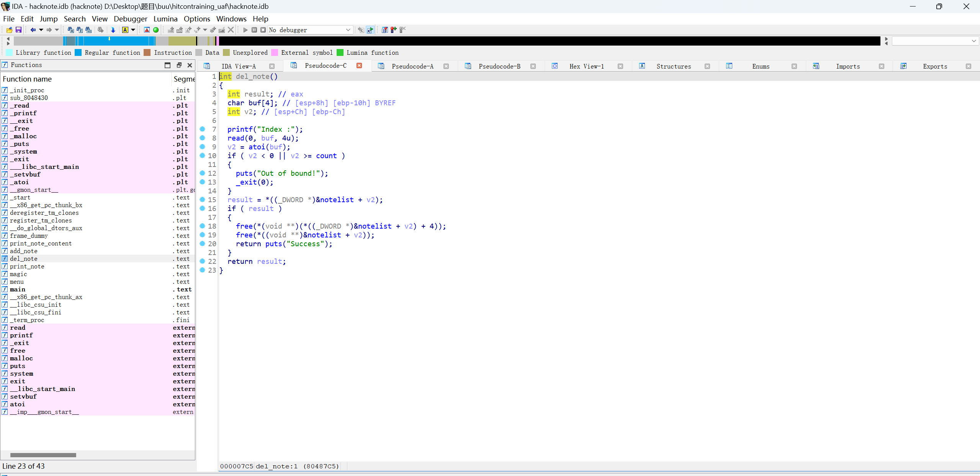Toggle breakpoint dot on line 8
The height and width of the screenshot is (476, 980).
203,138
